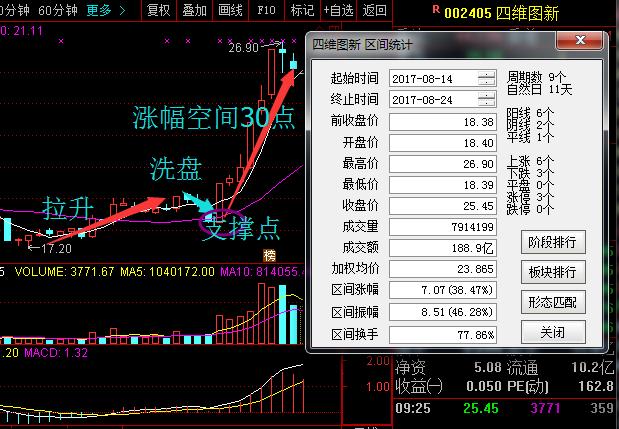Click the 起始时间 date spinner
The image size is (619, 429).
(x=486, y=79)
